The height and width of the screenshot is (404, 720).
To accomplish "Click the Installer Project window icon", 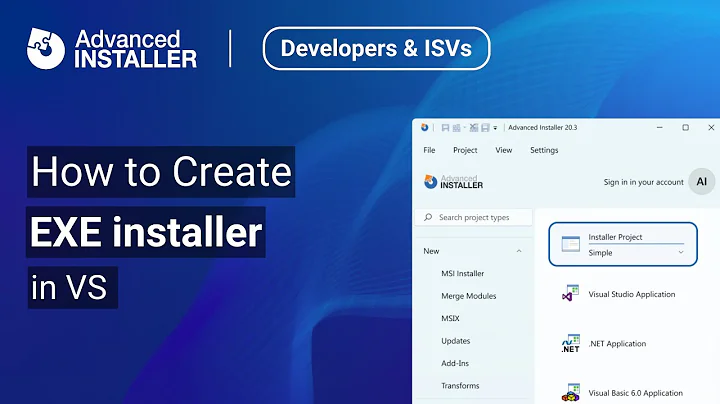I will [x=571, y=244].
